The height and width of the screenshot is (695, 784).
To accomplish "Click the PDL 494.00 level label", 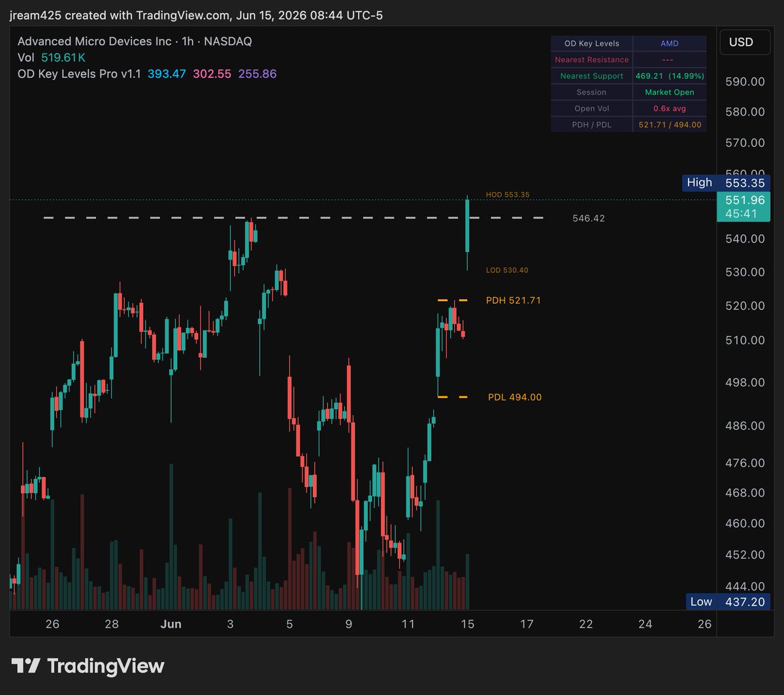I will click(x=515, y=397).
